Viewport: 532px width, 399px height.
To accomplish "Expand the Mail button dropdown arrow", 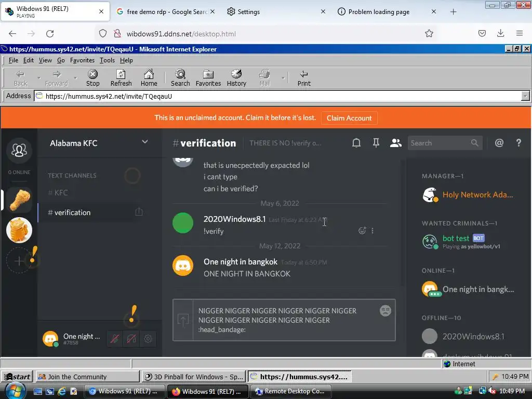I will 283,78.
